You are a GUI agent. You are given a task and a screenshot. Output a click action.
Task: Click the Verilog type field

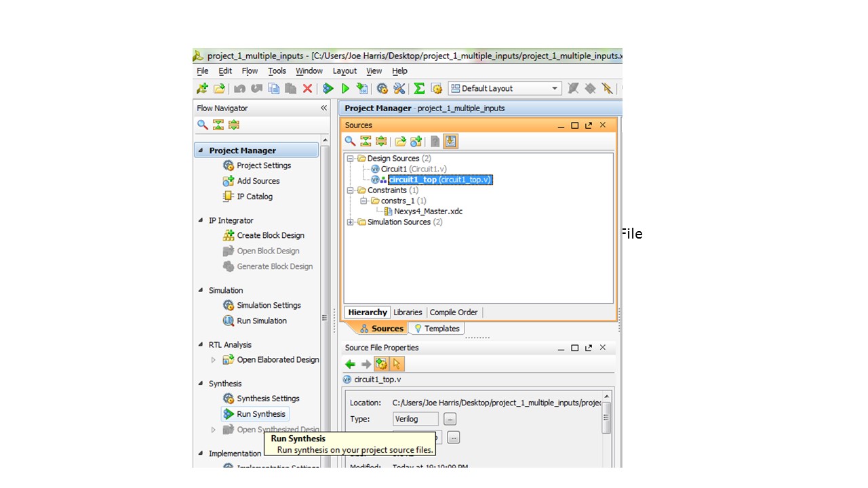(x=416, y=420)
